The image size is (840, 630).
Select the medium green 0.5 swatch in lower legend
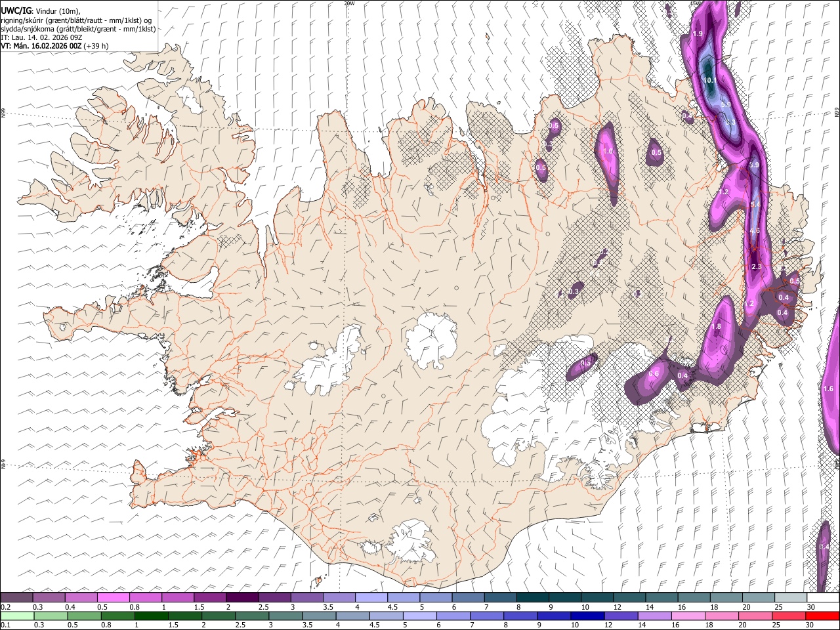[85, 616]
